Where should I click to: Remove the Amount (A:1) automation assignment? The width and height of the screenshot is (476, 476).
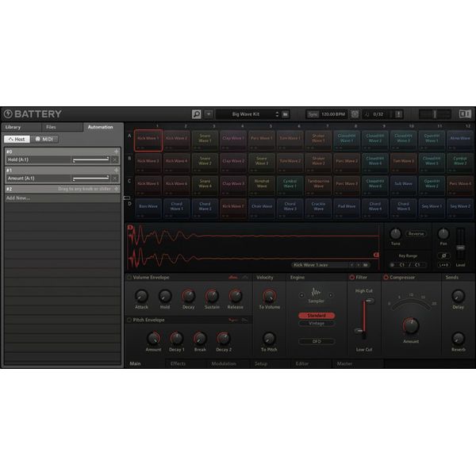115,178
